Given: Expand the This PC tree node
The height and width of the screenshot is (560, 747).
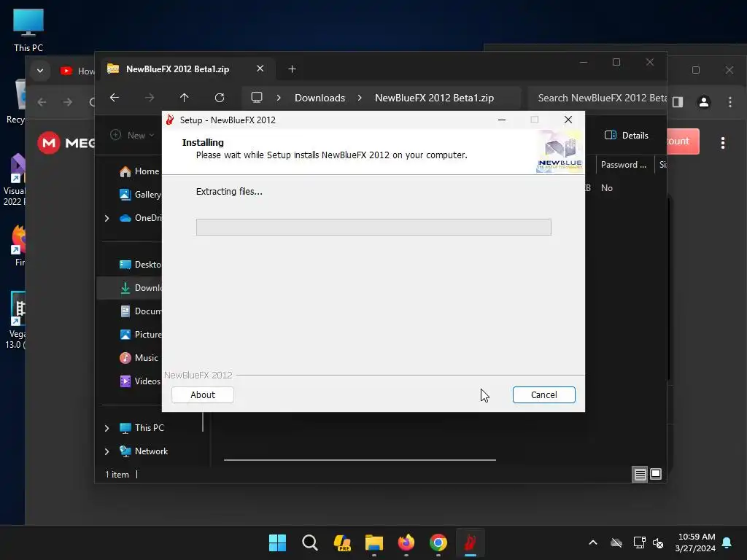Looking at the screenshot, I should [x=107, y=428].
